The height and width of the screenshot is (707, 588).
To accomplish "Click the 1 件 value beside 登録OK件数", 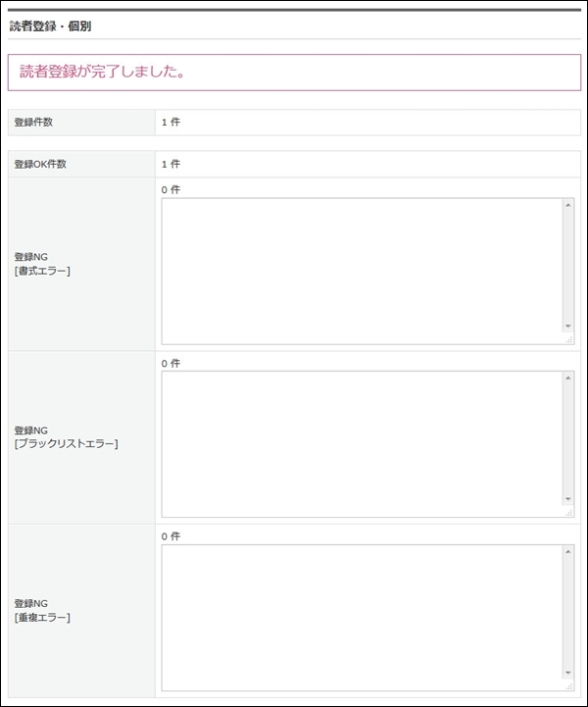I will [x=171, y=164].
